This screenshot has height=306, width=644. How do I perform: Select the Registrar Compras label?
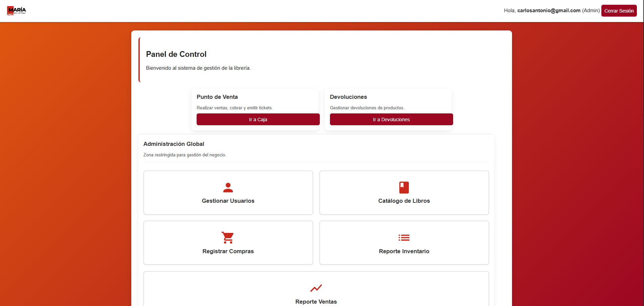228,251
